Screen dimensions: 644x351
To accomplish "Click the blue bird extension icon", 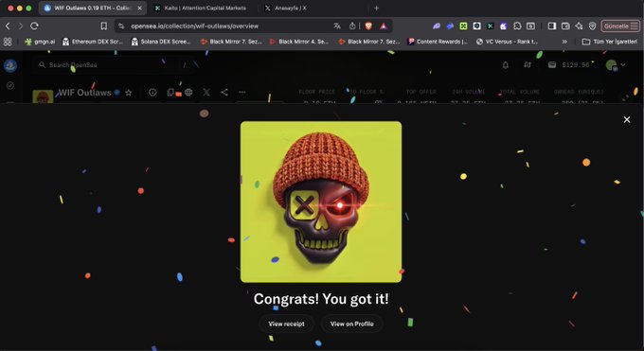I will [450, 26].
